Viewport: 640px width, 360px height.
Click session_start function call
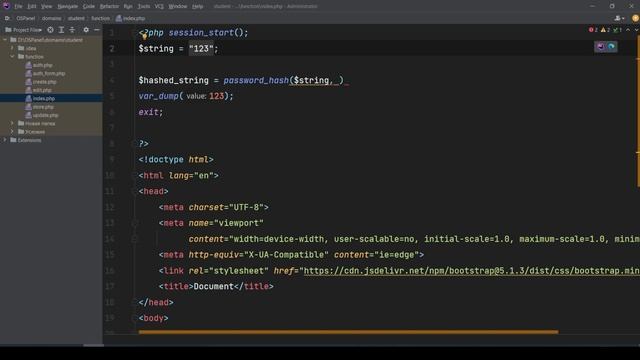[201, 33]
